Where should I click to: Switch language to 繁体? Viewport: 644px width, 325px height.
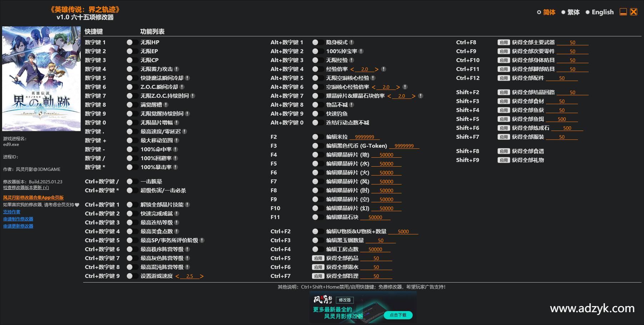click(x=570, y=12)
